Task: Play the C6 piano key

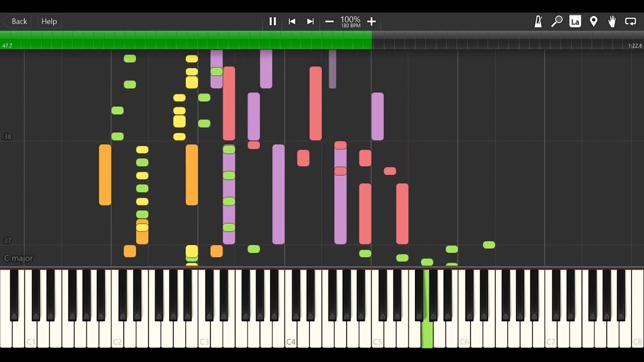Action: click(464, 334)
